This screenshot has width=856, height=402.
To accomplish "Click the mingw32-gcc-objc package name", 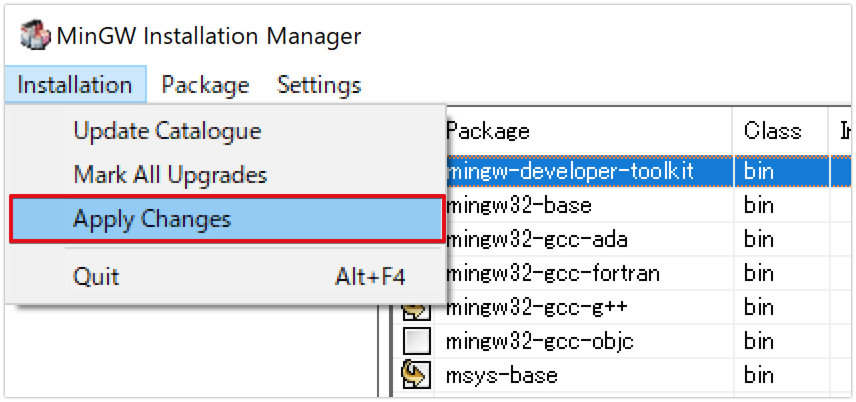I will (540, 342).
